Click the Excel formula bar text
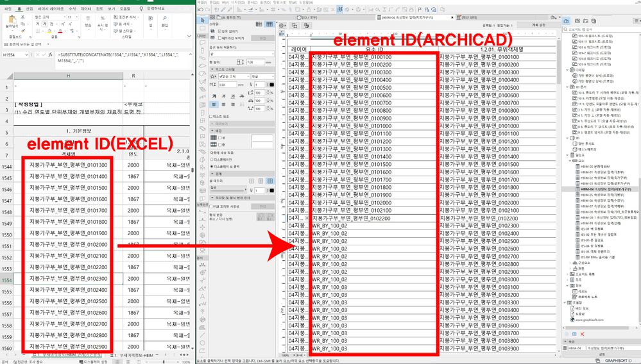641x364 pixels. 118,58
